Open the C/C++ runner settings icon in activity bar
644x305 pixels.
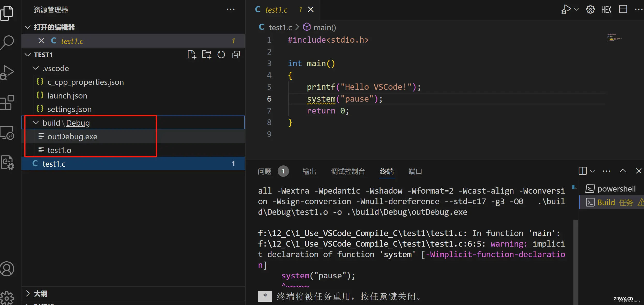[x=7, y=163]
